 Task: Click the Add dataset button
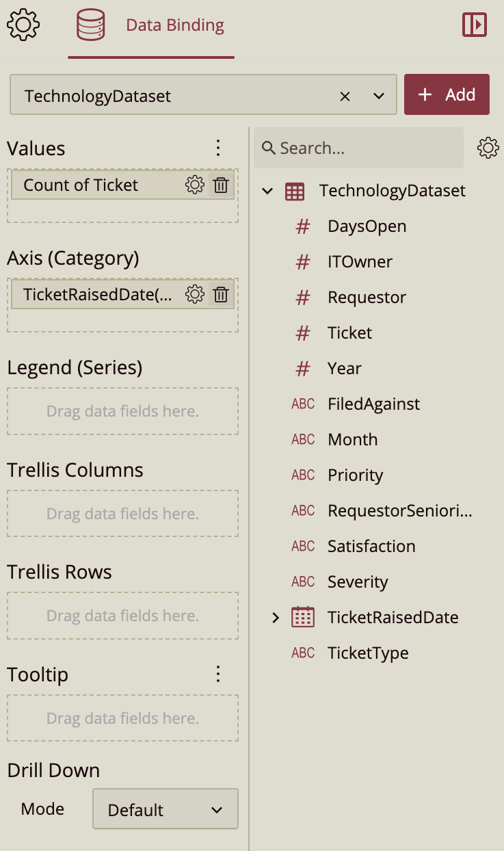(x=447, y=94)
